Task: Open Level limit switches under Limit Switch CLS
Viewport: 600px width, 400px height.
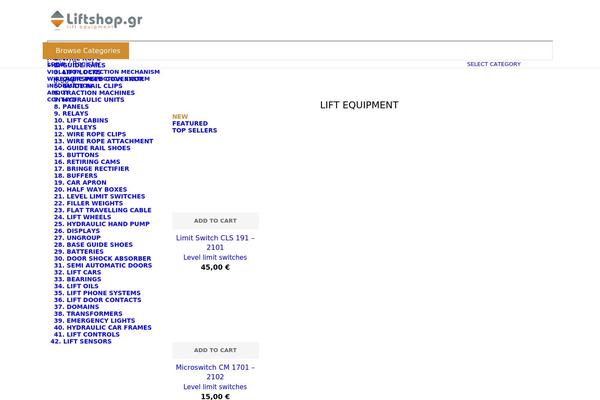Action: [215, 258]
